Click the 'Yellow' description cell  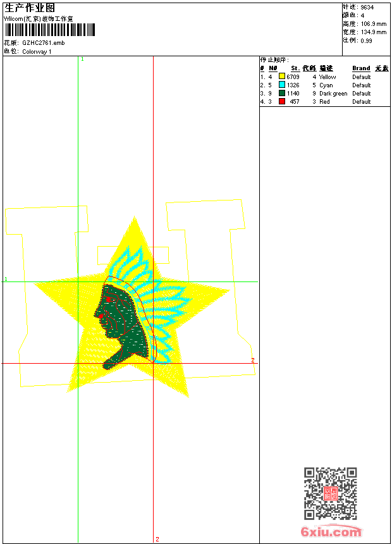tap(328, 77)
